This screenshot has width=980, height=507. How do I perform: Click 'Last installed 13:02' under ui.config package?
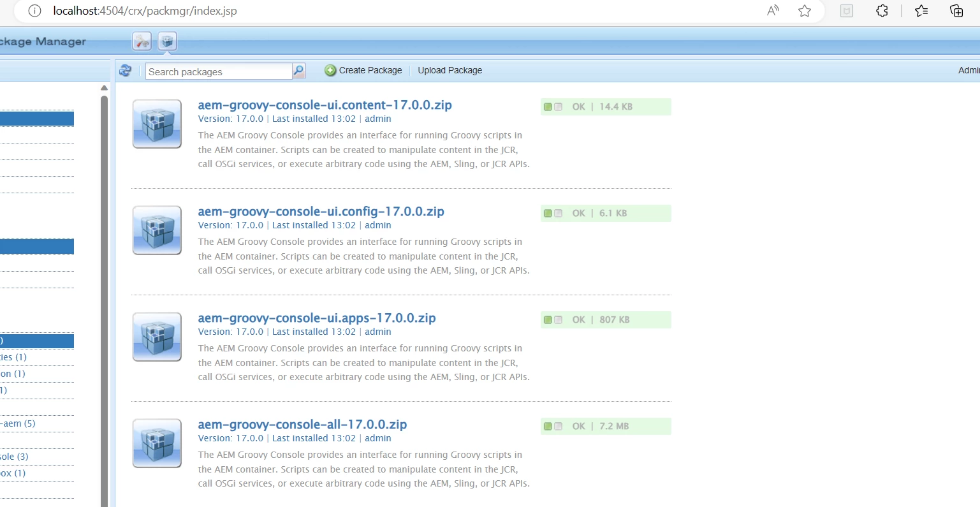point(314,225)
